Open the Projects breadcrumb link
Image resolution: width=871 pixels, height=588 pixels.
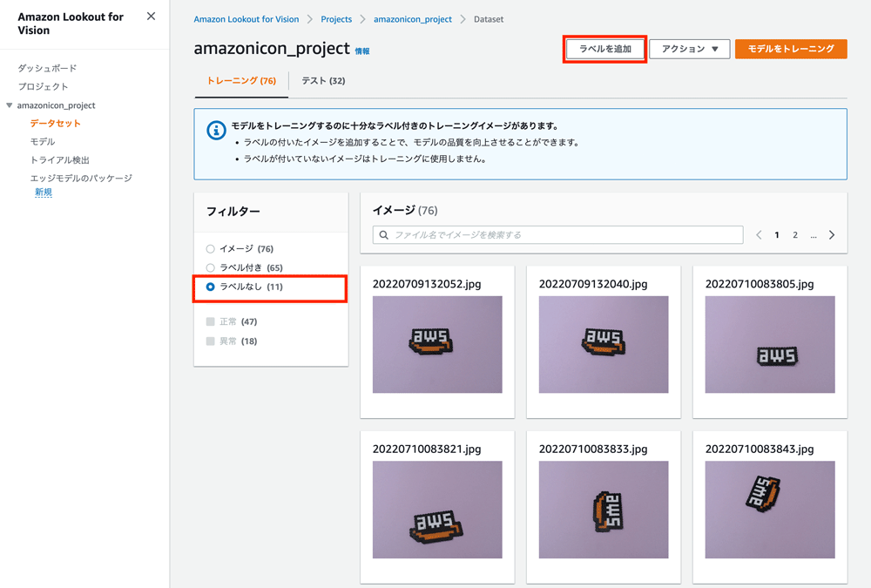pos(336,19)
